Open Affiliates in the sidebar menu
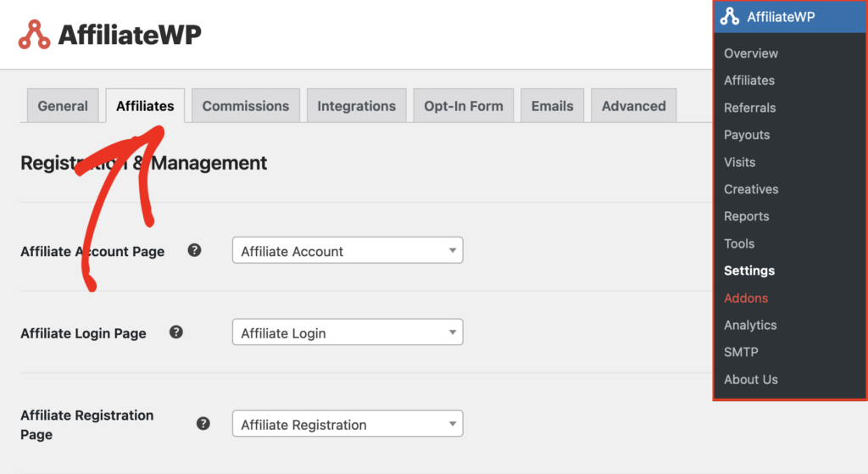This screenshot has height=474, width=868. (749, 81)
